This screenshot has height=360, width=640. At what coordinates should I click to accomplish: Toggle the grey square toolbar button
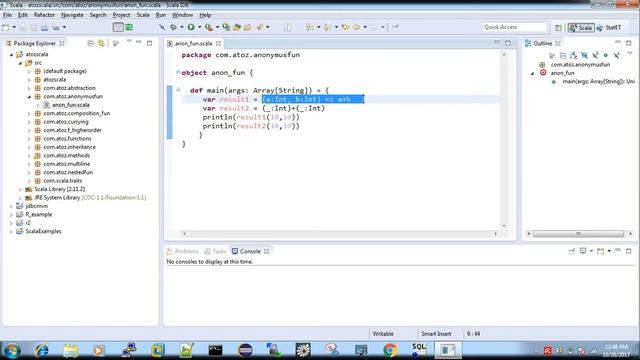click(x=118, y=27)
